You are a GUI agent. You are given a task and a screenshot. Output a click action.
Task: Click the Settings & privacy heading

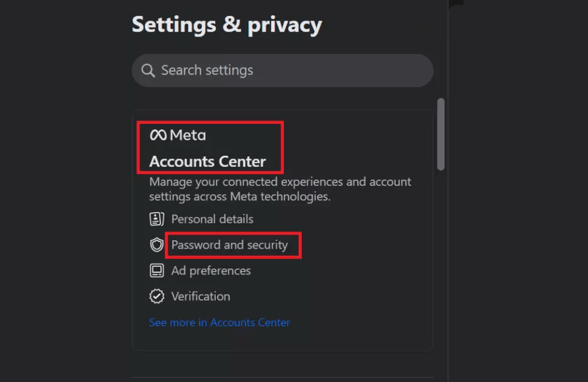(x=227, y=24)
